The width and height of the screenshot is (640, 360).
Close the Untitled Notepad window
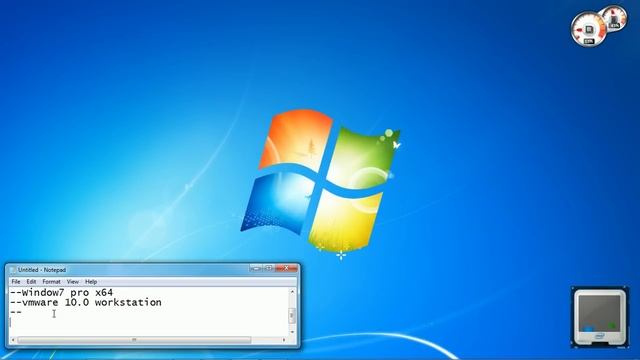pos(286,268)
